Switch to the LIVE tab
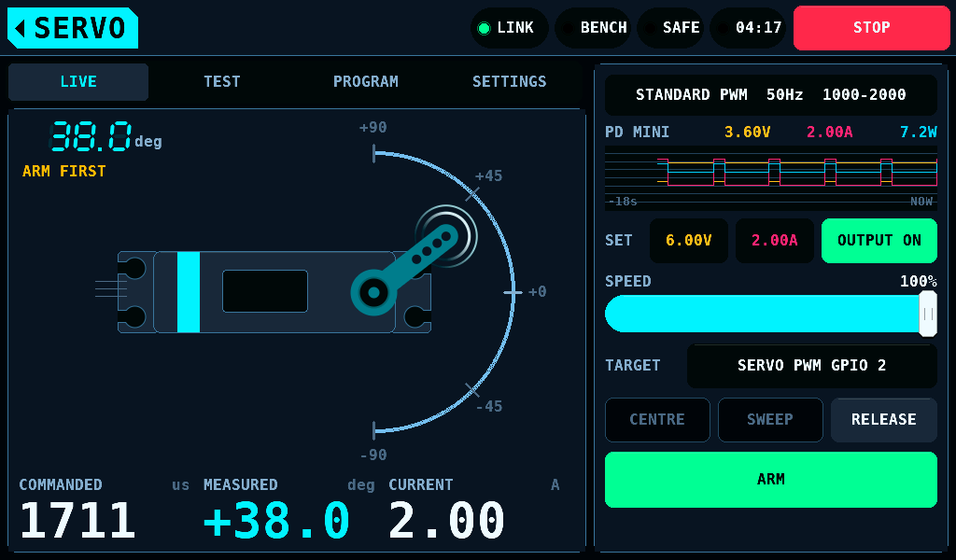The height and width of the screenshot is (560, 956). [78, 81]
